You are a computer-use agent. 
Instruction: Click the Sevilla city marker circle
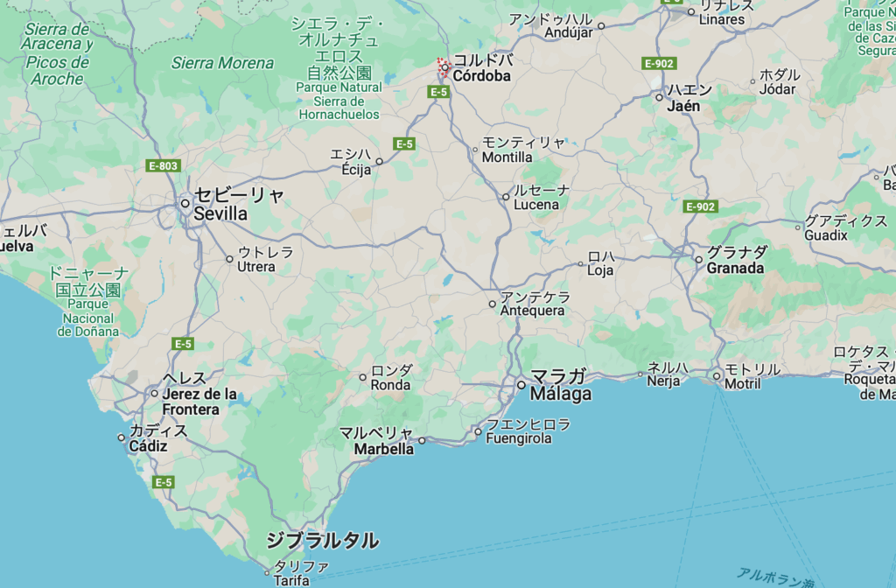(185, 203)
